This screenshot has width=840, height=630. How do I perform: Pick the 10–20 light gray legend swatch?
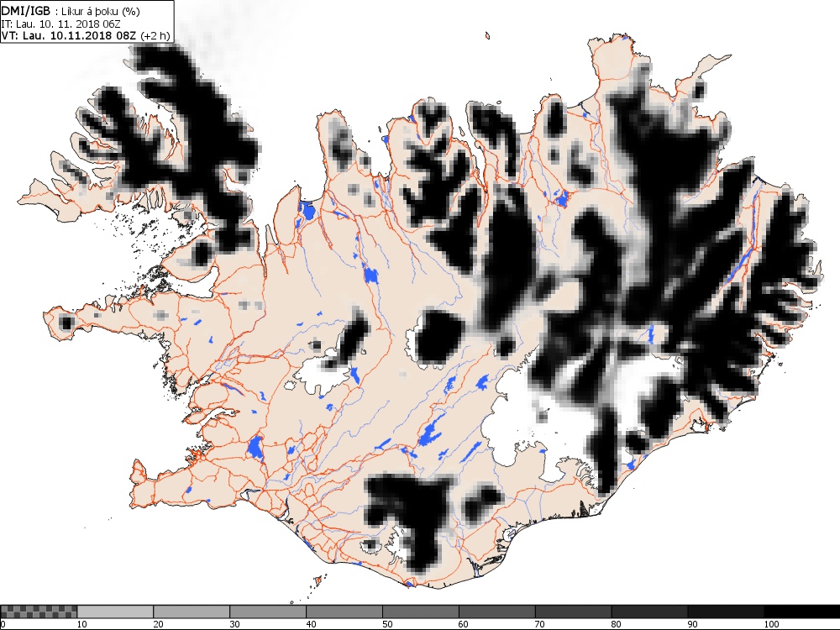pos(115,612)
